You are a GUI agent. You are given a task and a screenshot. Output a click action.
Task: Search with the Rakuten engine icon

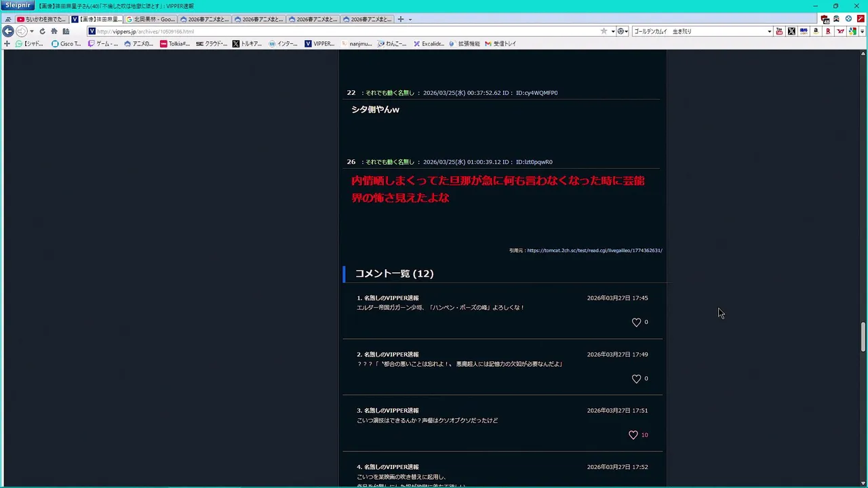828,31
